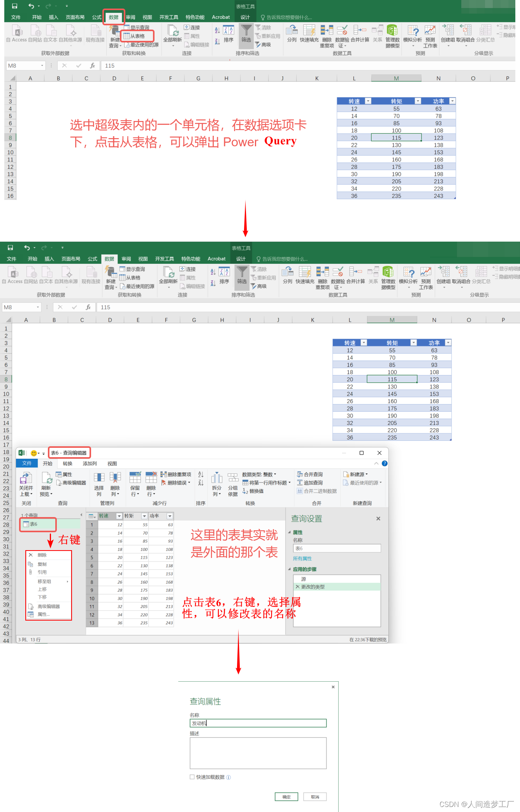Click the 名称 field containing 发动机
Viewport: 520px width, 812px height.
coord(258,723)
